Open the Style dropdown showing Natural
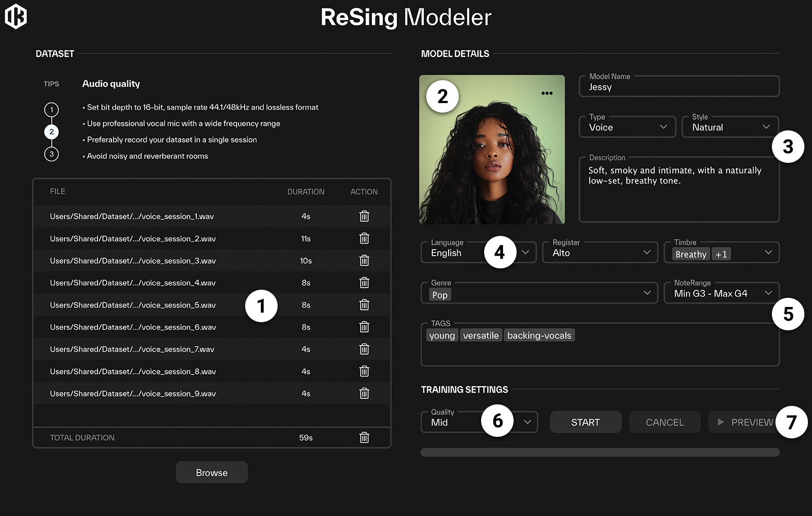The image size is (812, 516). click(x=730, y=127)
